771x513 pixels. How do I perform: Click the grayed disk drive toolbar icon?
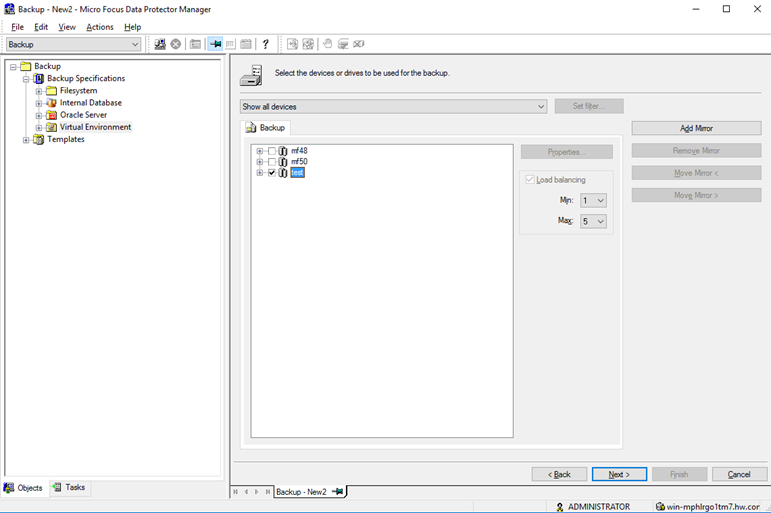pyautogui.click(x=343, y=44)
